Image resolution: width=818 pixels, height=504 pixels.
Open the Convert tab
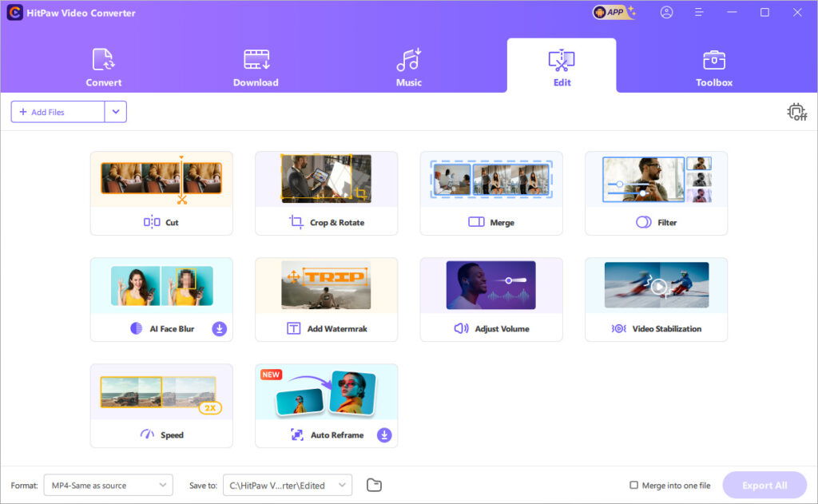tap(103, 67)
